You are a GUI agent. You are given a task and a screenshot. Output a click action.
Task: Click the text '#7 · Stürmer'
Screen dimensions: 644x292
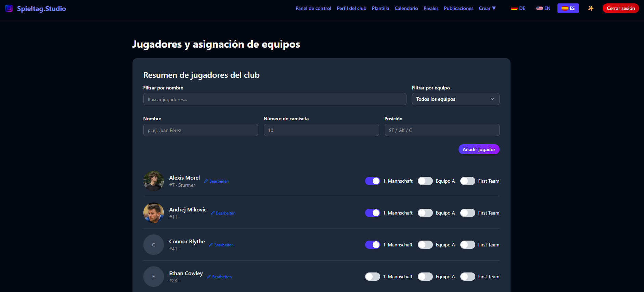(x=182, y=185)
